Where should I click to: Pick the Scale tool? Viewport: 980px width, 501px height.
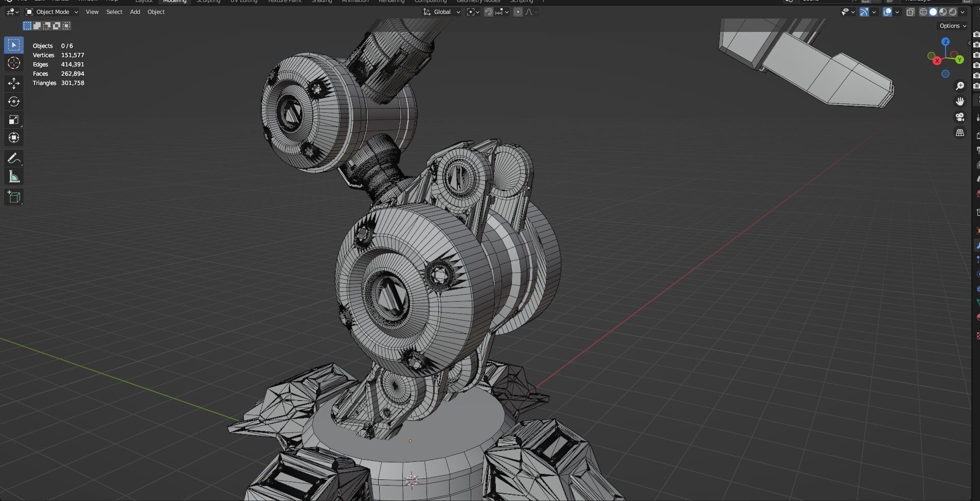click(x=14, y=119)
